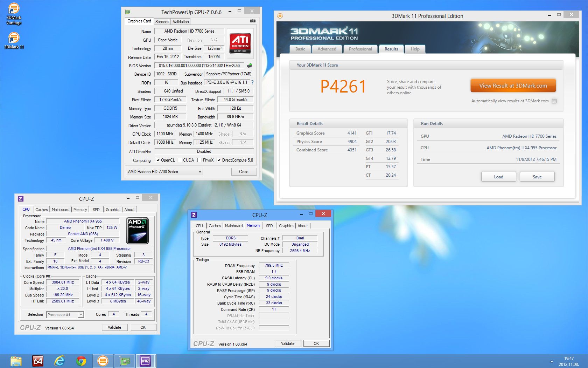Click the title icon of CPU-Z Memory window
This screenshot has height=368, width=588.
[194, 214]
